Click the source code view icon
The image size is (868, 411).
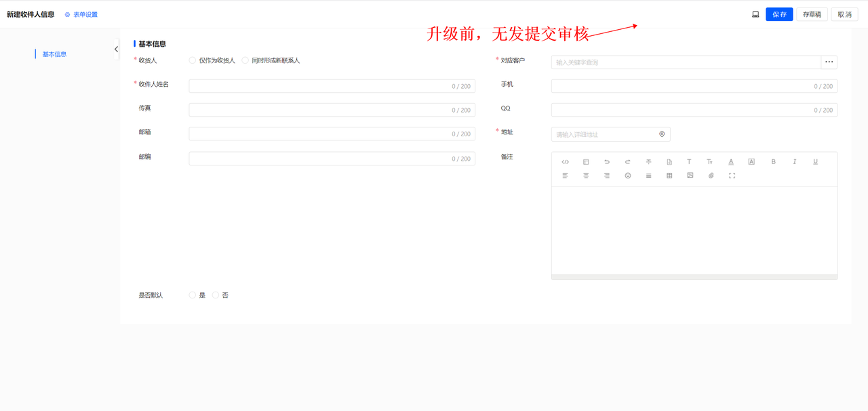click(565, 162)
